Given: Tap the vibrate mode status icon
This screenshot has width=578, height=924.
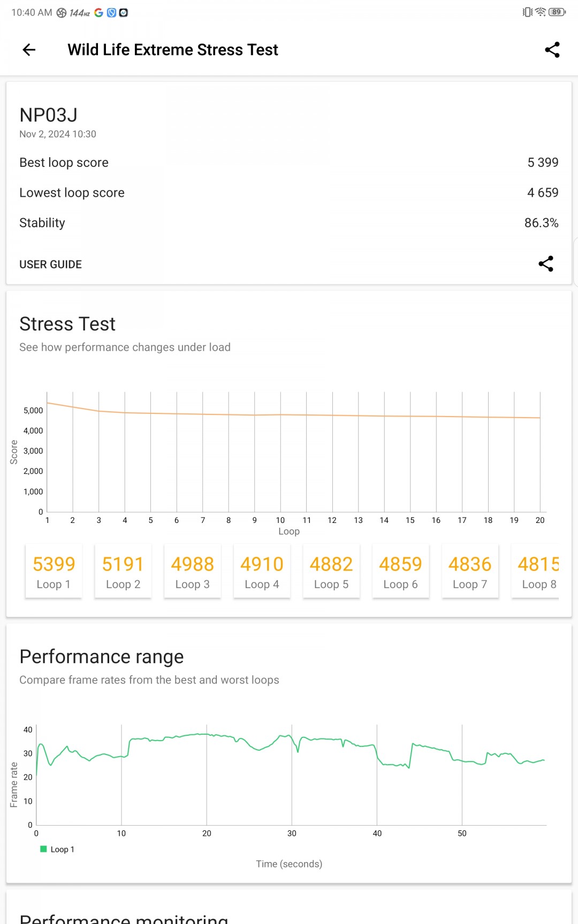Looking at the screenshot, I should click(527, 12).
